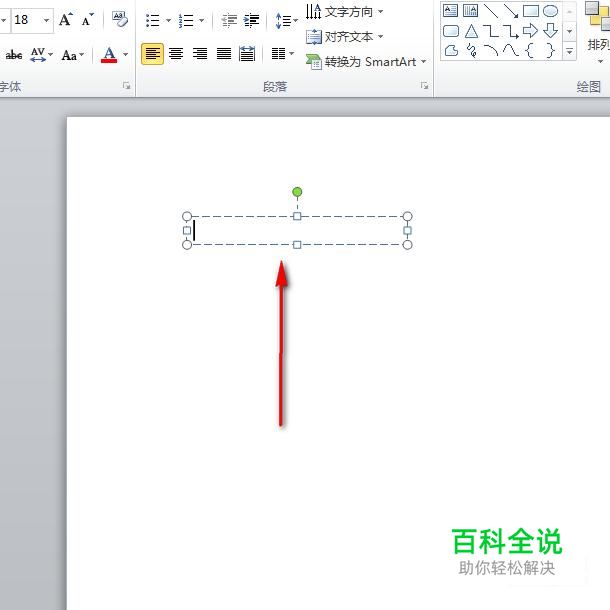
Task: Select the freeform shape tool
Action: 450,50
